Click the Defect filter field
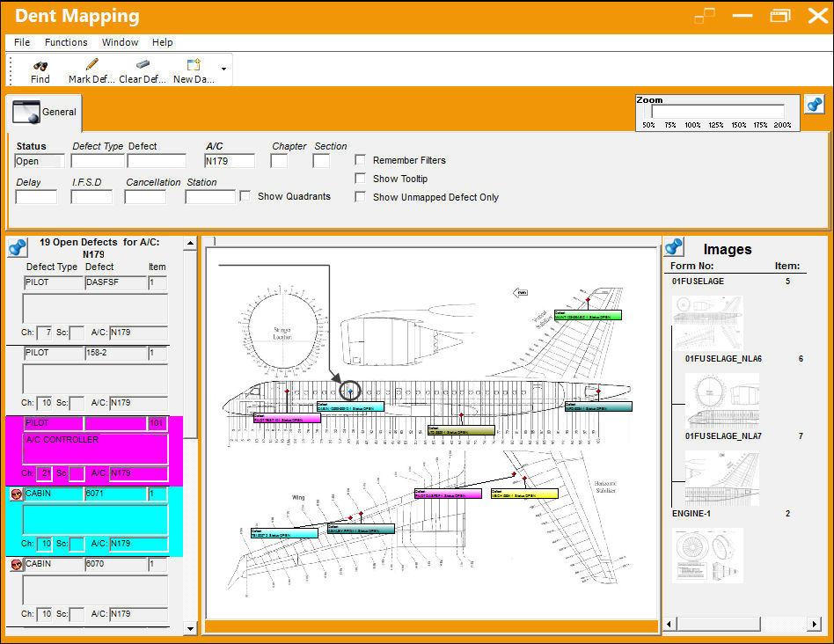 coord(157,161)
